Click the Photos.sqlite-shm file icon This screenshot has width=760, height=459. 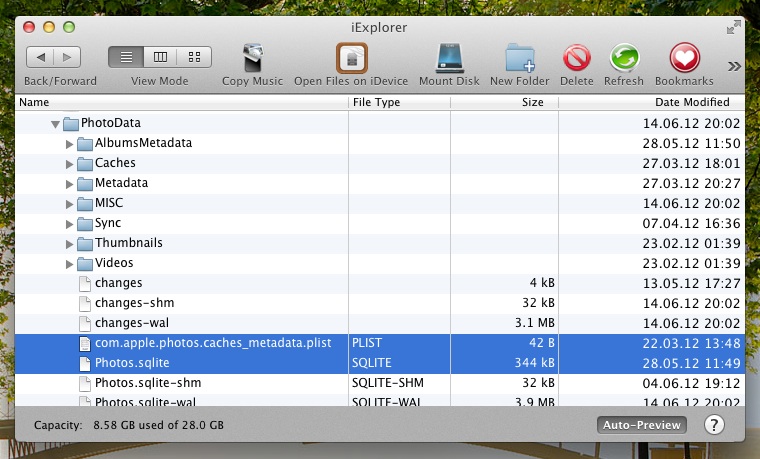(x=85, y=383)
